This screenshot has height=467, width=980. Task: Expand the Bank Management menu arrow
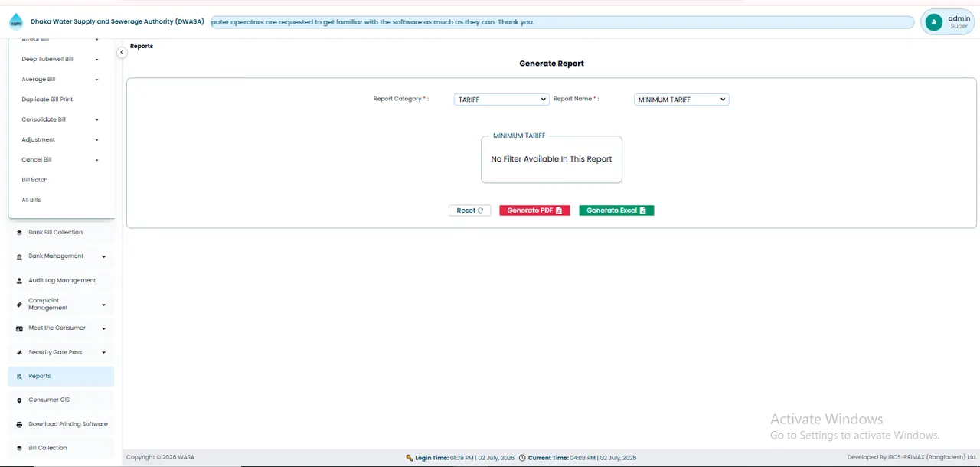pos(104,256)
